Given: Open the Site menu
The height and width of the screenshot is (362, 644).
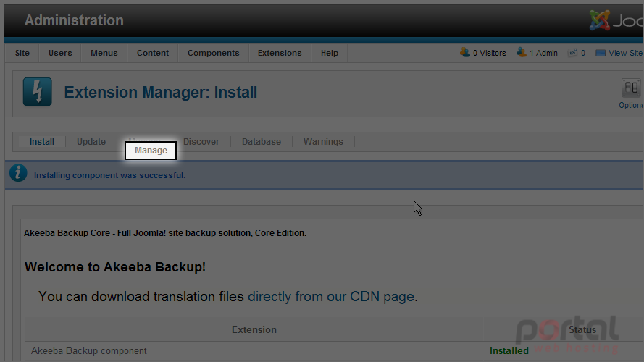Looking at the screenshot, I should coord(22,53).
